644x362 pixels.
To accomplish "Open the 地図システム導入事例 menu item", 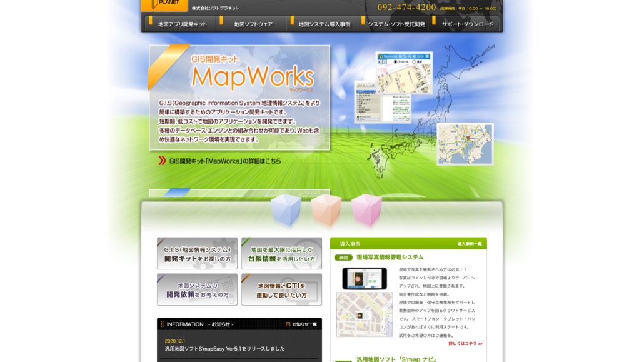I will pos(324,24).
